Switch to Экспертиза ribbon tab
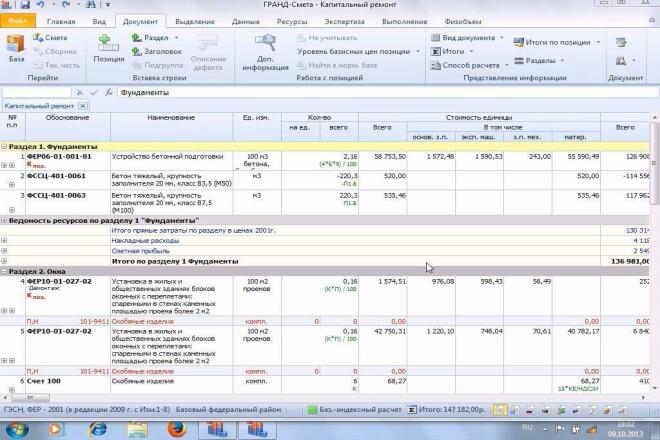The image size is (660, 440). coord(344,21)
